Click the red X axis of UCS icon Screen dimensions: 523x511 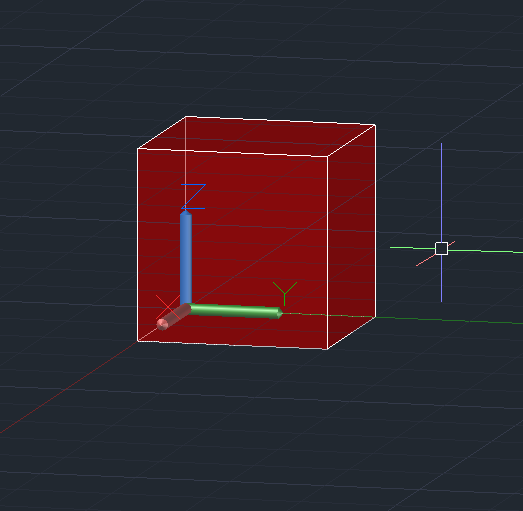[x=173, y=317]
